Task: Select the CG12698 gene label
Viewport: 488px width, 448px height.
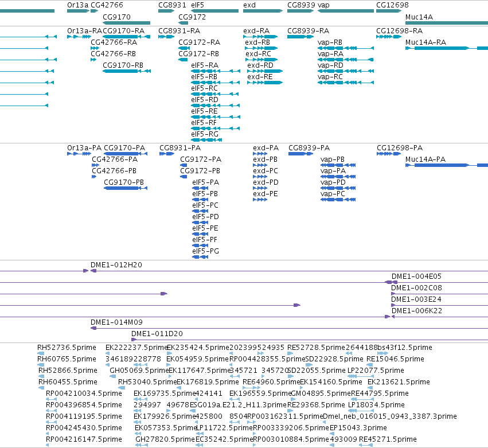Action: 392,5
